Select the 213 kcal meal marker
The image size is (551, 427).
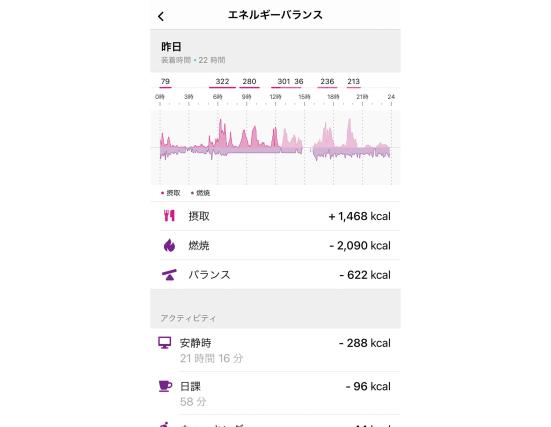[354, 82]
